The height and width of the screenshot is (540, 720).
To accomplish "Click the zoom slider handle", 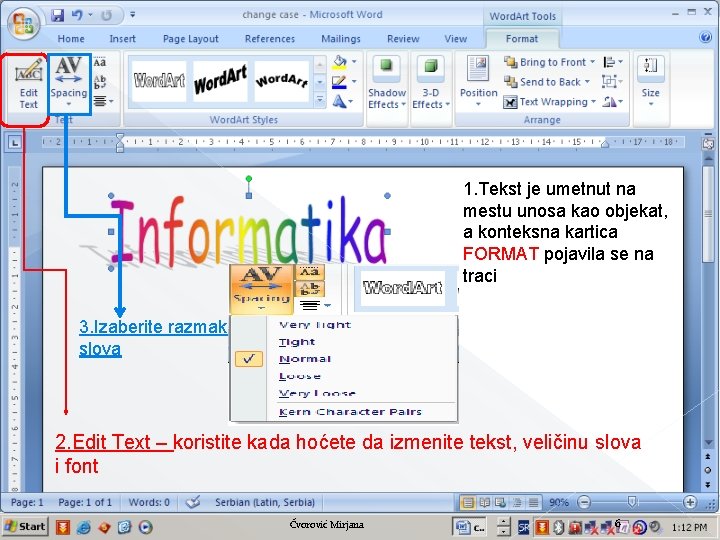I will [632, 501].
